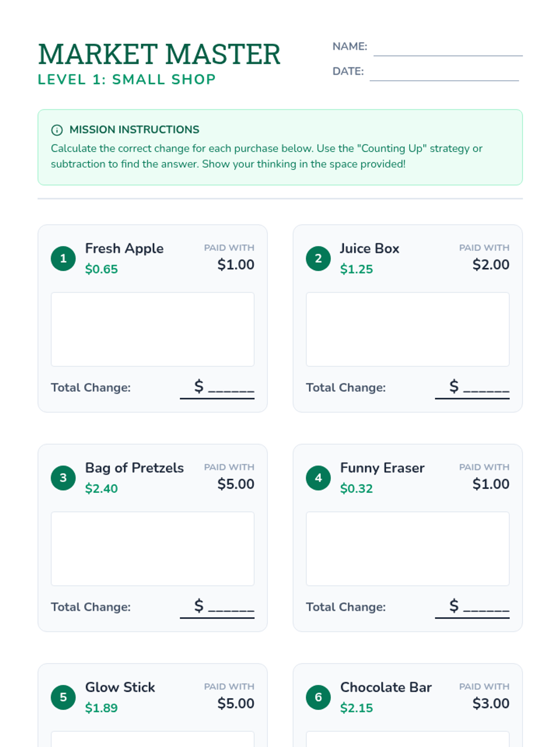The image size is (560, 747).
Task: Click the Juice Box work box
Action: 407,329
